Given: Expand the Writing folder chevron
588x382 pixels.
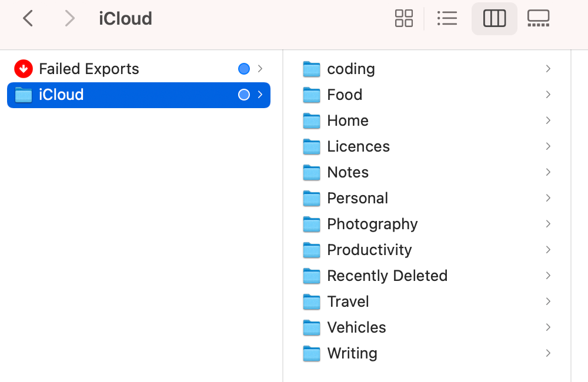Looking at the screenshot, I should (547, 353).
